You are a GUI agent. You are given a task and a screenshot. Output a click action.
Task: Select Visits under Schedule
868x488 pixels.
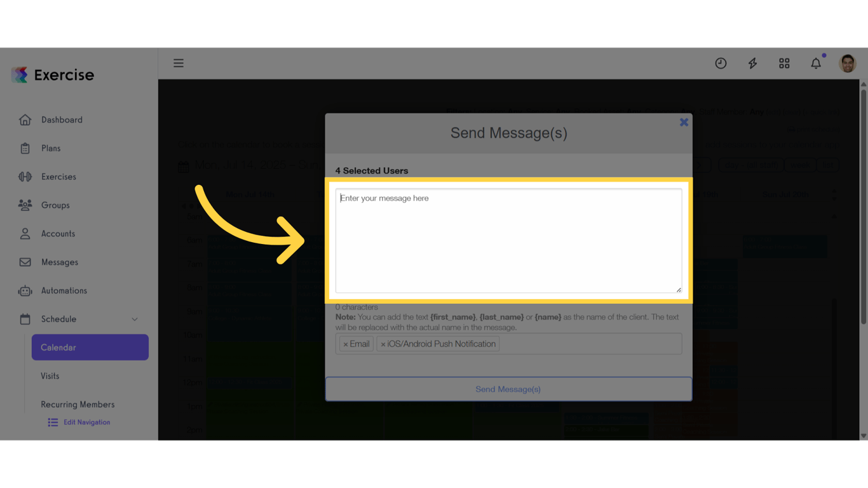pyautogui.click(x=50, y=376)
